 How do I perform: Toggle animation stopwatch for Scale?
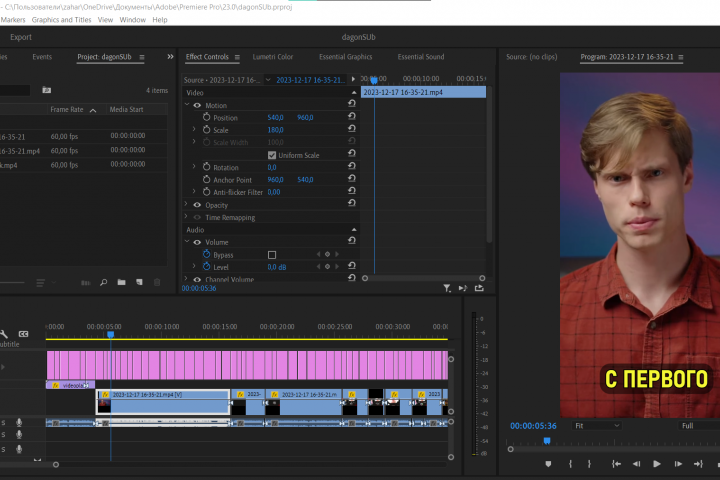click(x=207, y=130)
